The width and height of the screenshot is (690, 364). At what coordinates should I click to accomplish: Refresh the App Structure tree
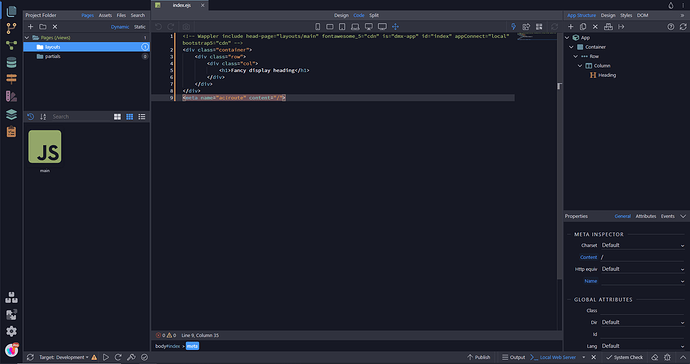point(683,27)
